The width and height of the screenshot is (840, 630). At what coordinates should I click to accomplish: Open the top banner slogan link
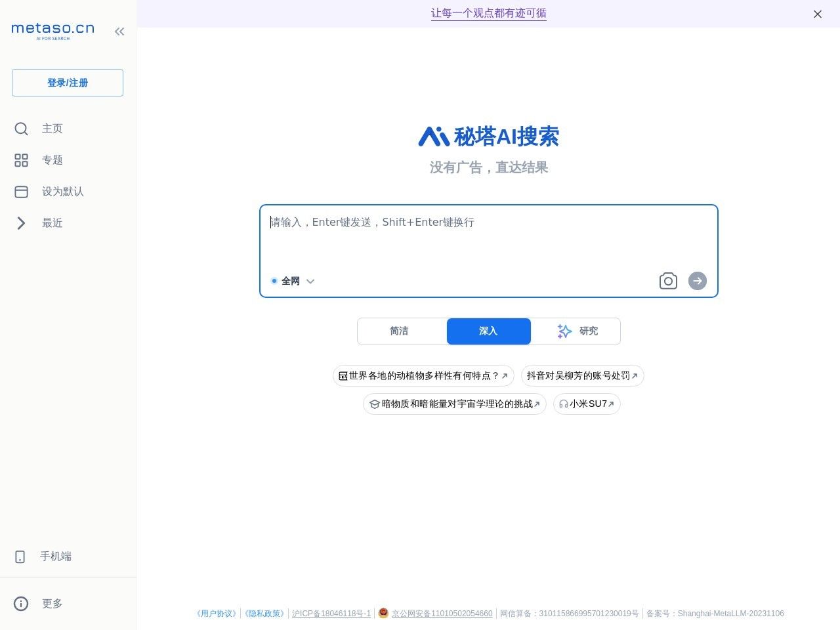[489, 13]
